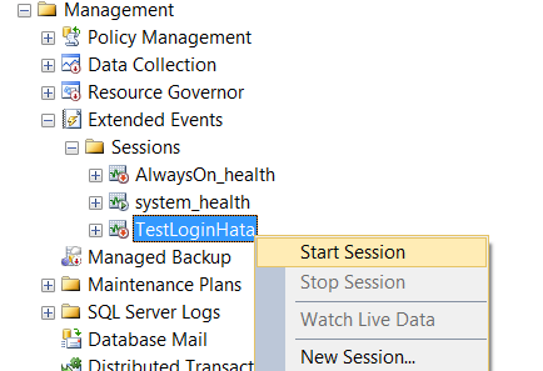Click the Policy Management icon

pyautogui.click(x=71, y=36)
